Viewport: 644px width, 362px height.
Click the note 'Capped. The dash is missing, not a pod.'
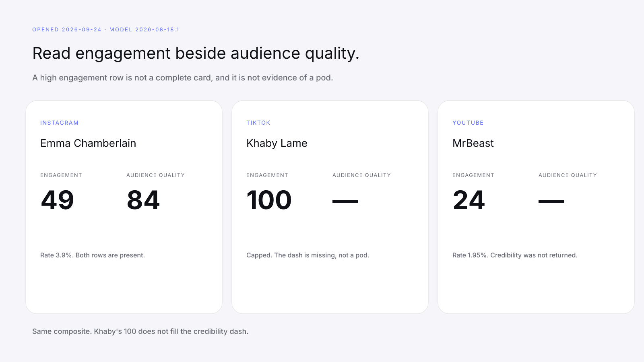[308, 255]
